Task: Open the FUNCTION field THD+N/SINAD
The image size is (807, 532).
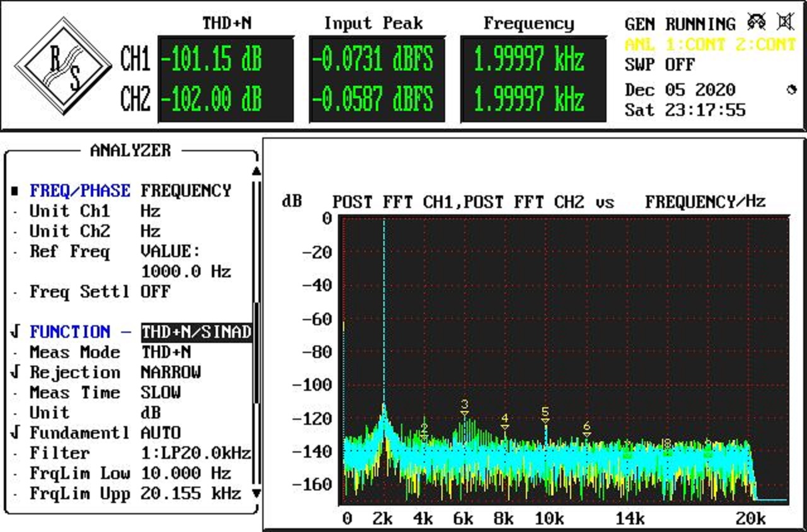Action: pos(196,332)
